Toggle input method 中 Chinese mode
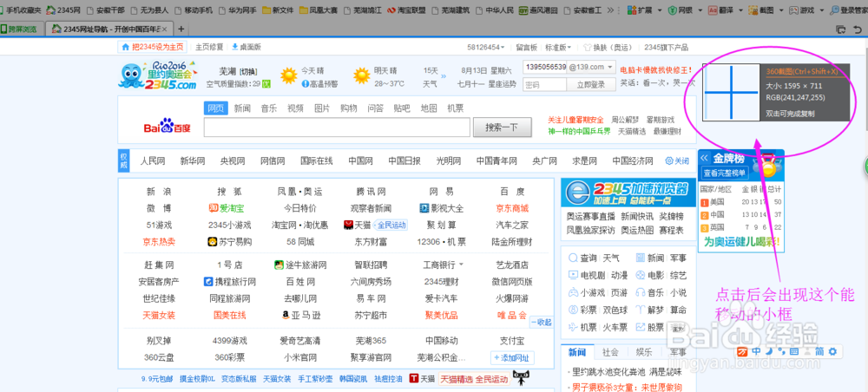 756,351
